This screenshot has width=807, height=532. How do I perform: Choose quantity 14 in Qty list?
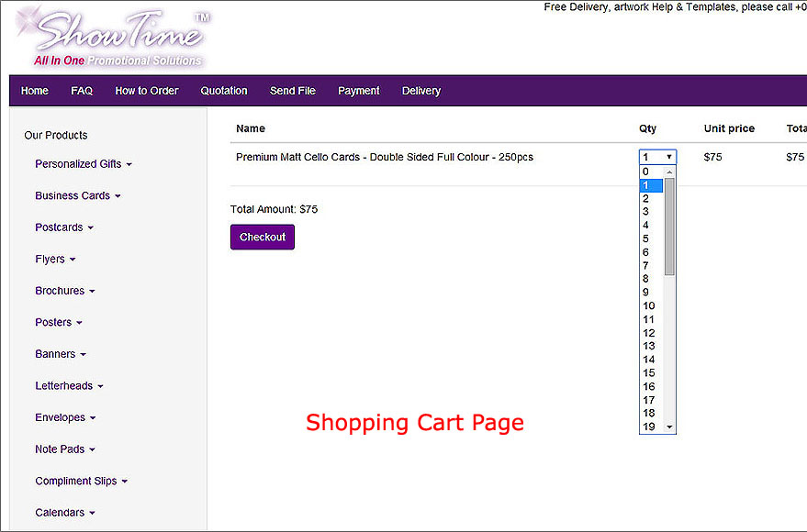pyautogui.click(x=652, y=360)
